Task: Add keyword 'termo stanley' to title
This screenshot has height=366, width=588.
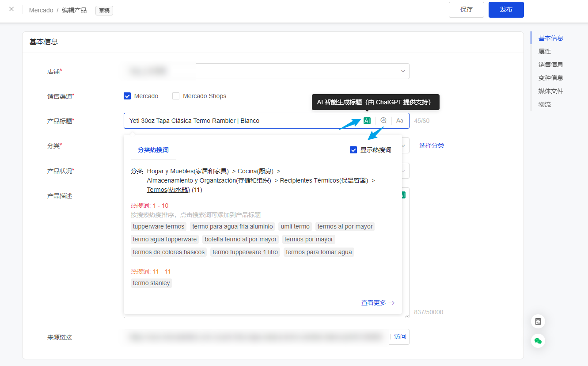Action: pos(152,283)
